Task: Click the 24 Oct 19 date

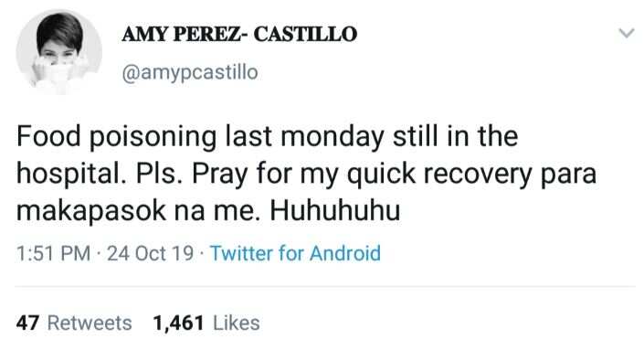Action: click(151, 253)
